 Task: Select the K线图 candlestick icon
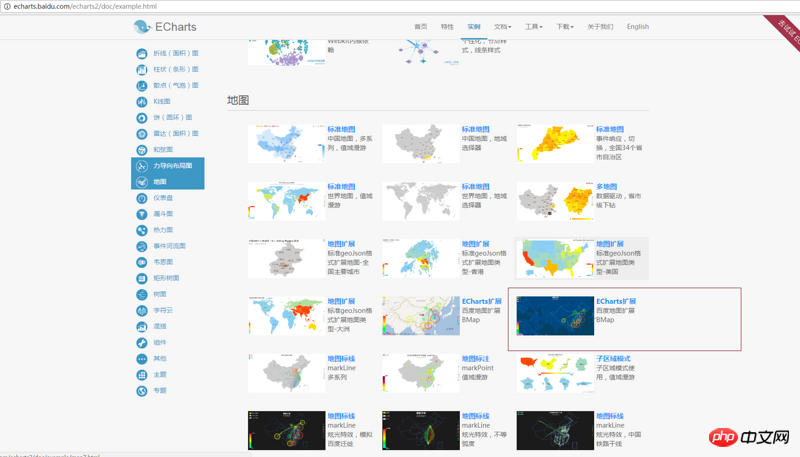[142, 101]
